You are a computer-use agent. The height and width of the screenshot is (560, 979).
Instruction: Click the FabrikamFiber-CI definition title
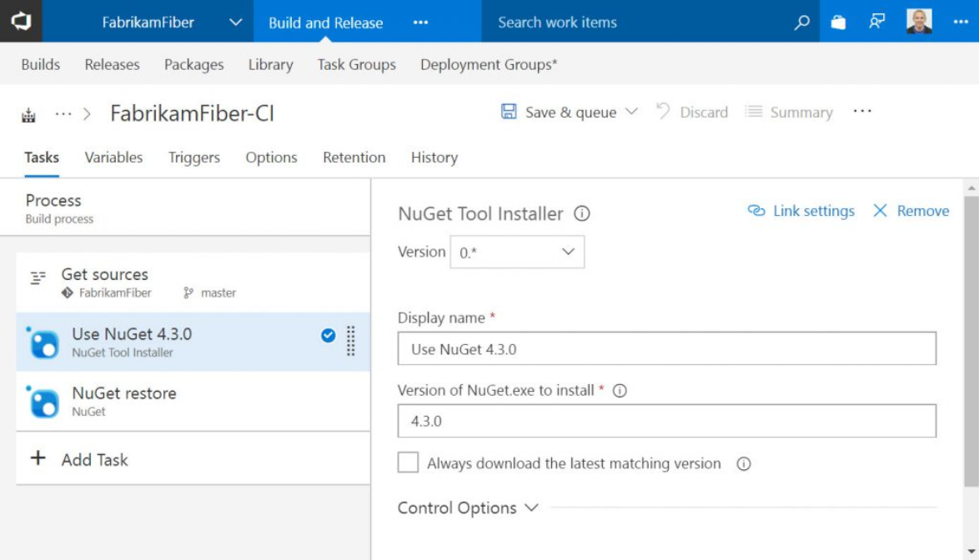pyautogui.click(x=192, y=113)
